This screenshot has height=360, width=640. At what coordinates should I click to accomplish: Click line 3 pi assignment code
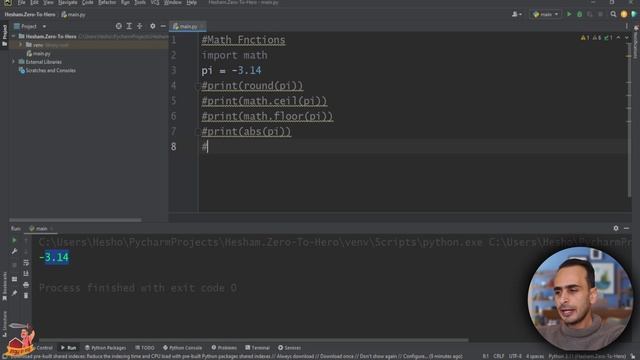point(231,70)
